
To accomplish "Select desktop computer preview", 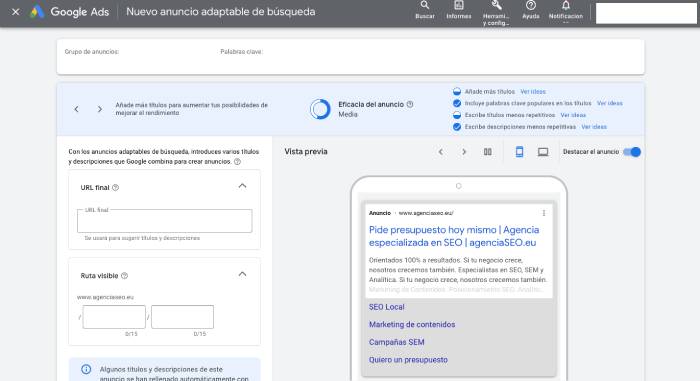I will 543,152.
